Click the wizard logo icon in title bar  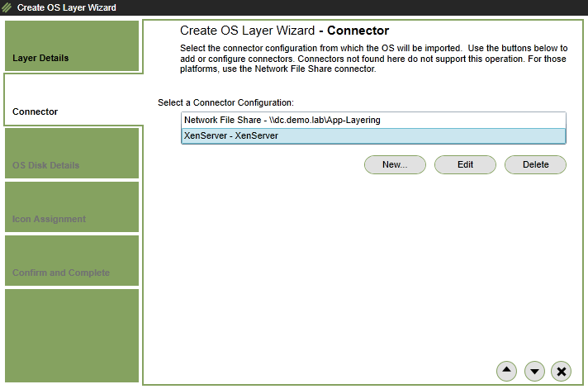[x=7, y=7]
